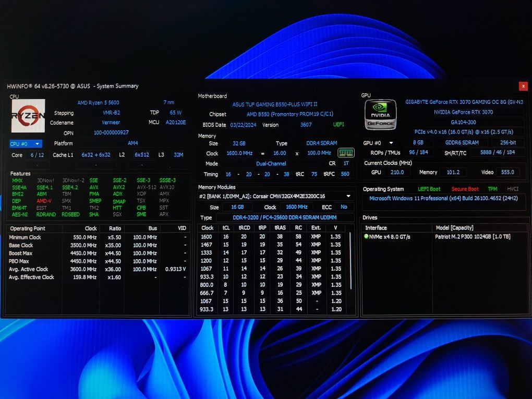Click the GPU clock 210.0 value
532x399 pixels.
[x=397, y=172]
